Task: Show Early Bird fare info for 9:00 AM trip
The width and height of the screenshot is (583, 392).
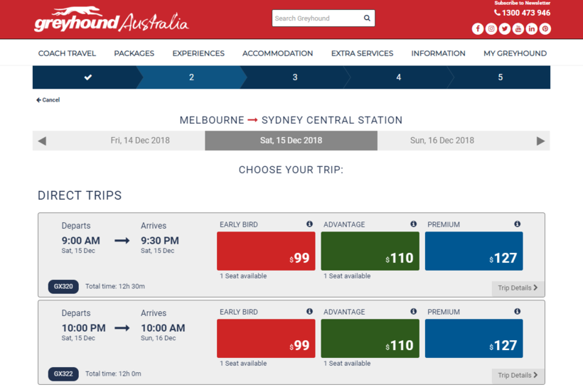Action: click(309, 224)
